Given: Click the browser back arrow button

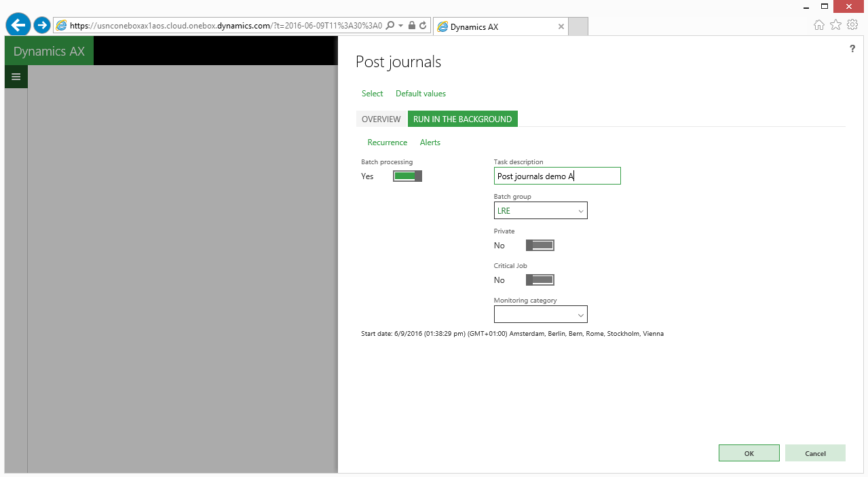Looking at the screenshot, I should point(18,26).
